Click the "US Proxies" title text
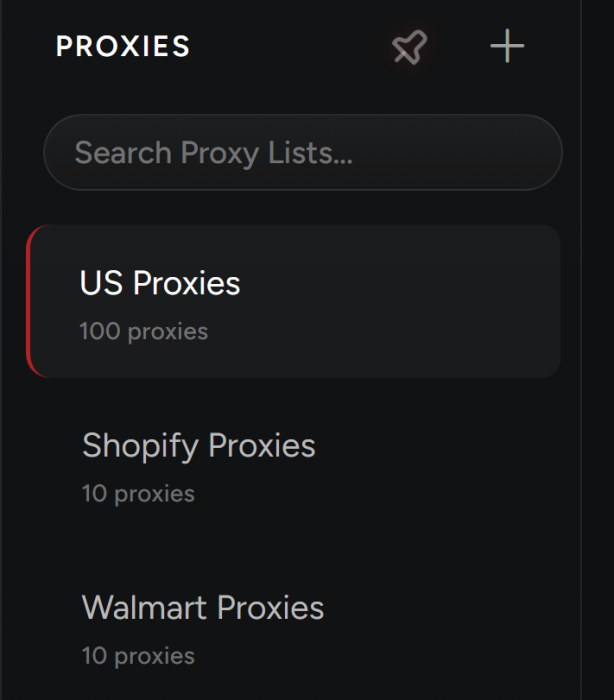The width and height of the screenshot is (614, 700). [160, 283]
